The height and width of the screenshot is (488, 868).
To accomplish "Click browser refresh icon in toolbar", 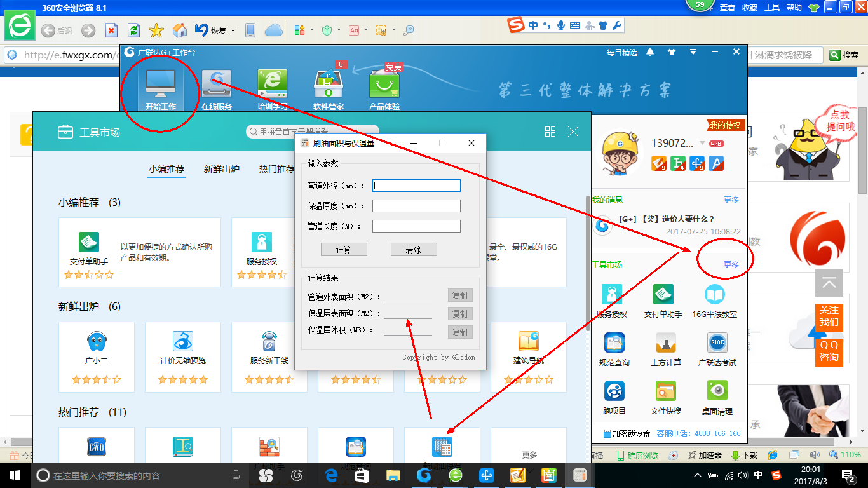I will tap(133, 30).
